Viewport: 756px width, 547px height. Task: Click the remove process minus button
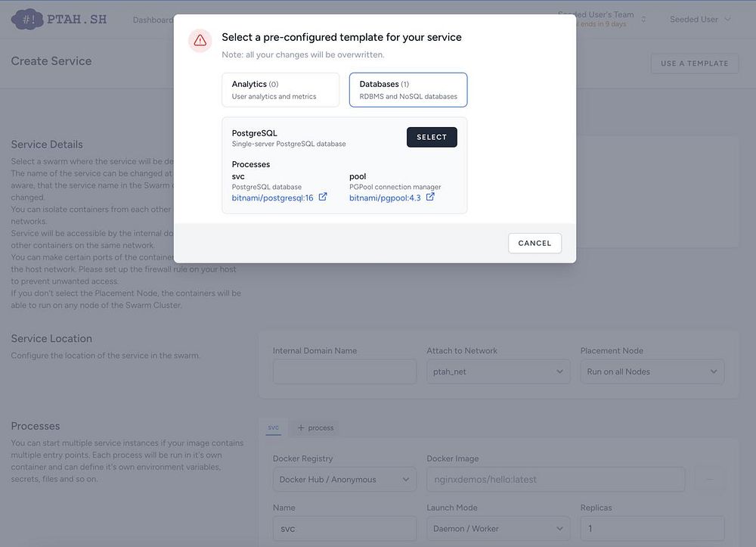(708, 479)
